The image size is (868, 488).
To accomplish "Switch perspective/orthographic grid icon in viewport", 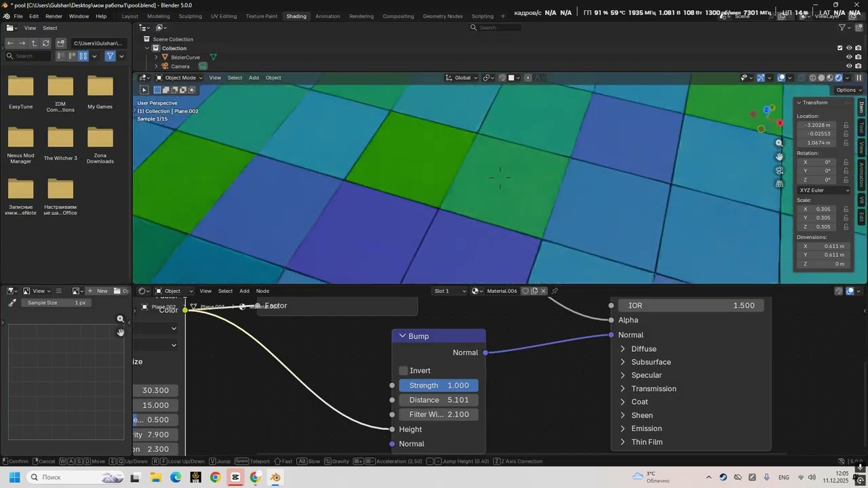I will pos(779,184).
